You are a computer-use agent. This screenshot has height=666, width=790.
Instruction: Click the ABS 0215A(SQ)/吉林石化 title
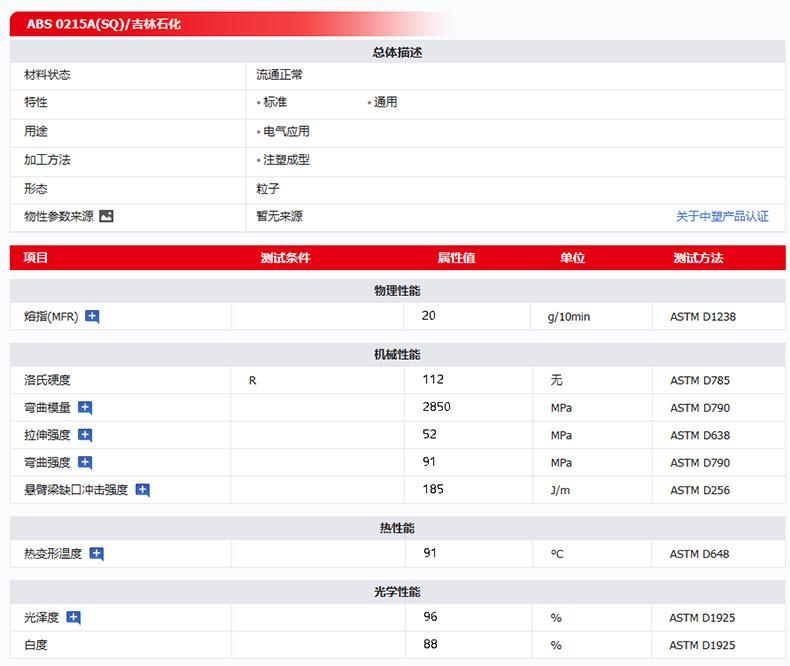pos(104,24)
